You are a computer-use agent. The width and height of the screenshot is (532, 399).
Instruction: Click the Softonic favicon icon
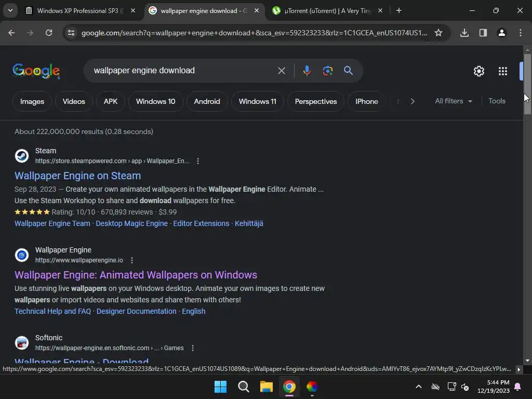click(x=22, y=343)
